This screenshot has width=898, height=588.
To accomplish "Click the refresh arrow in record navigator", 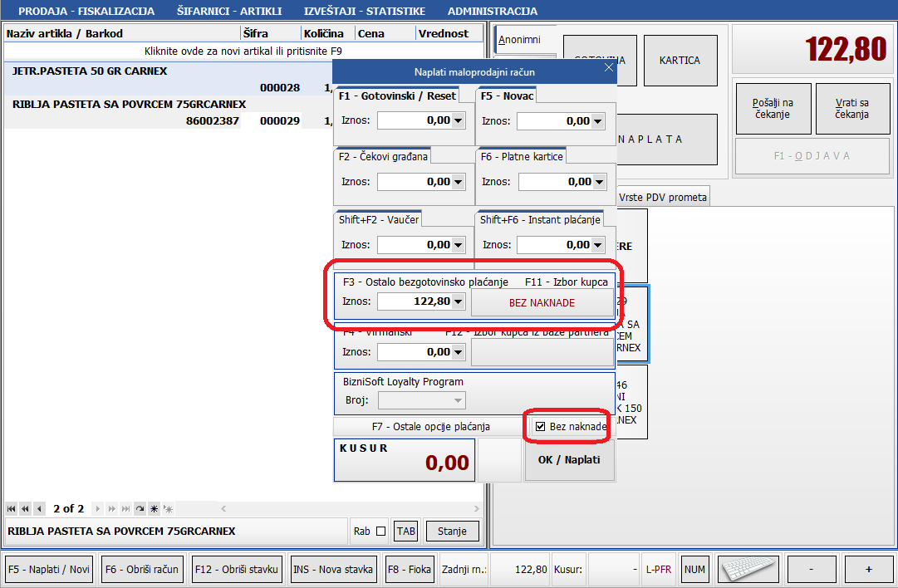I will pos(140,508).
